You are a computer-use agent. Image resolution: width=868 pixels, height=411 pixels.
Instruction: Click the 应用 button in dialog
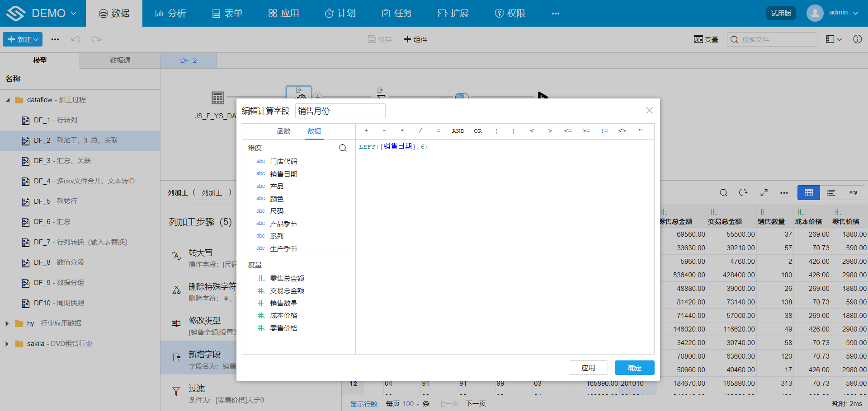point(588,368)
